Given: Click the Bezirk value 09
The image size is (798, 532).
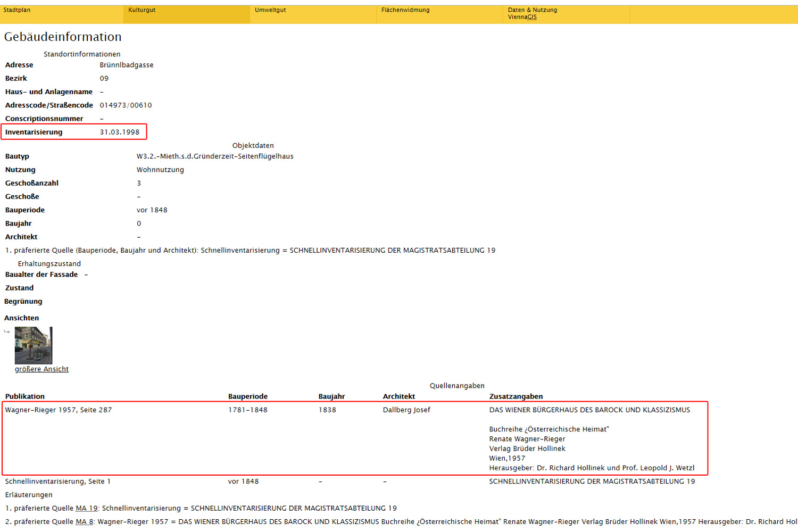Looking at the screenshot, I should coord(104,78).
